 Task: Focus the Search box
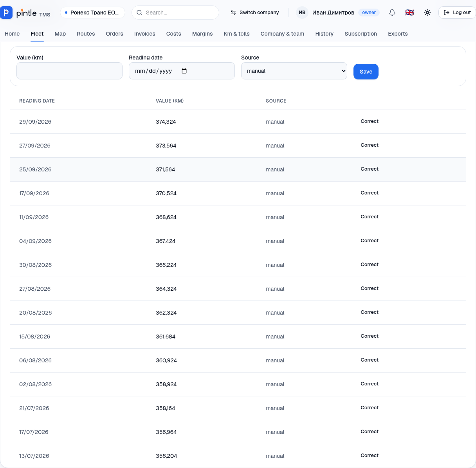click(175, 13)
